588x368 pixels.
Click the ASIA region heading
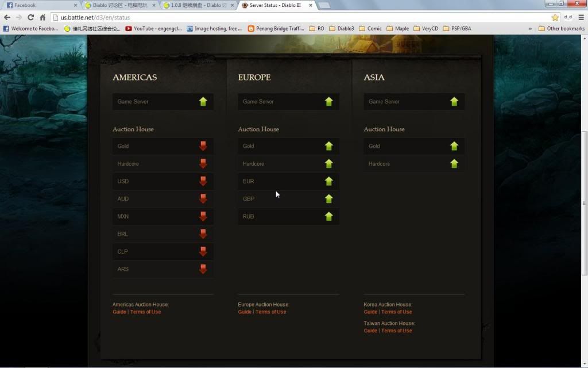[x=374, y=78]
